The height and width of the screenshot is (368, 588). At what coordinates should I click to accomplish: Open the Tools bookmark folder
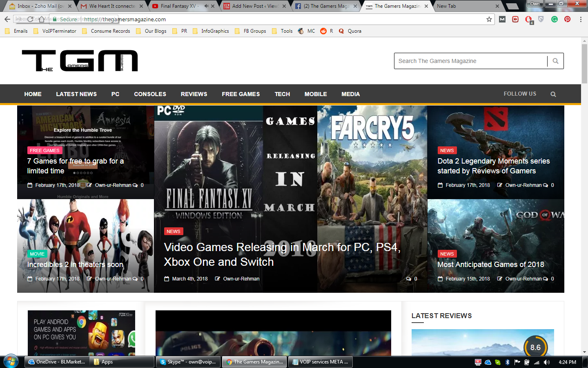[282, 31]
